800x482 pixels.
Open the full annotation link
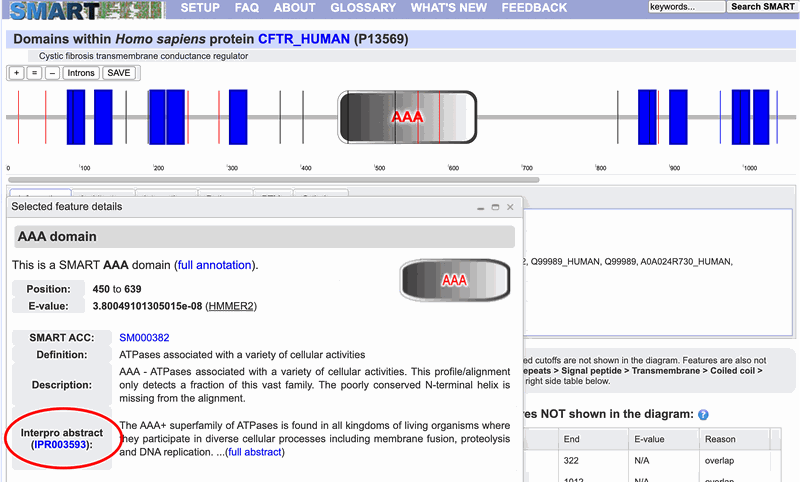tap(215, 265)
